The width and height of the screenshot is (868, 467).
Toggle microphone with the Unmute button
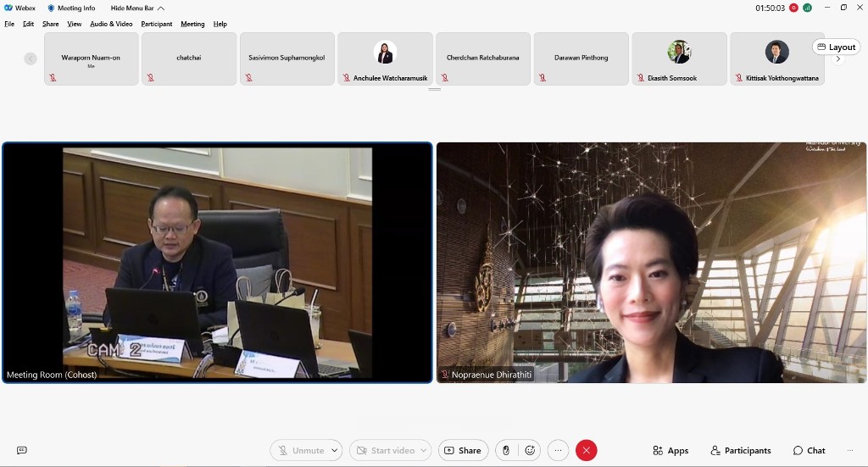[x=300, y=451]
